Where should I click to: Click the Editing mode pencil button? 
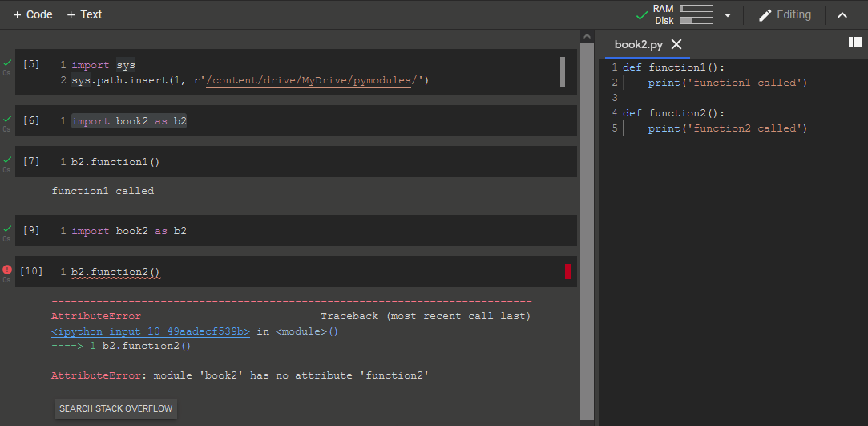(785, 15)
